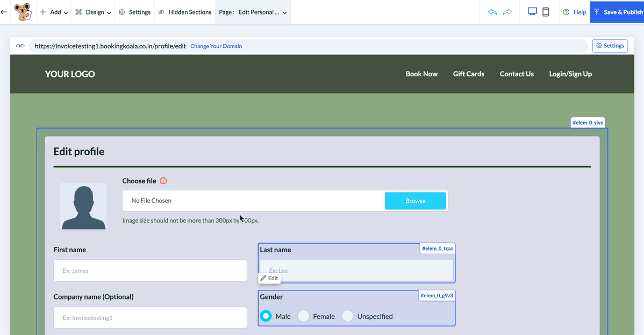Switch to mobile preview
Image resolution: width=644 pixels, height=335 pixels.
click(546, 12)
